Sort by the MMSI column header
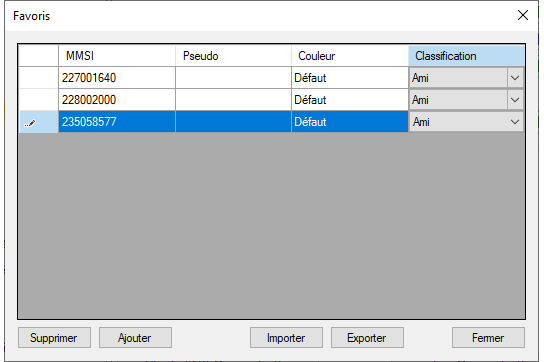The image size is (544, 362). point(117,56)
